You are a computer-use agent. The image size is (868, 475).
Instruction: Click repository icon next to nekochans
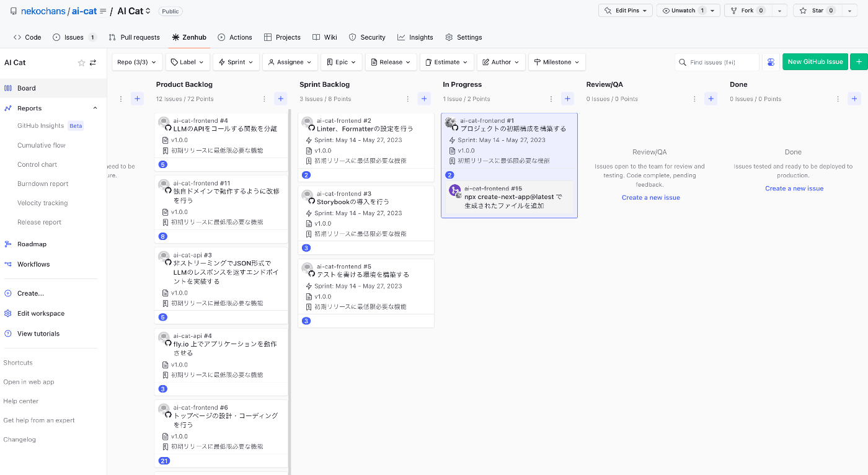coord(14,11)
